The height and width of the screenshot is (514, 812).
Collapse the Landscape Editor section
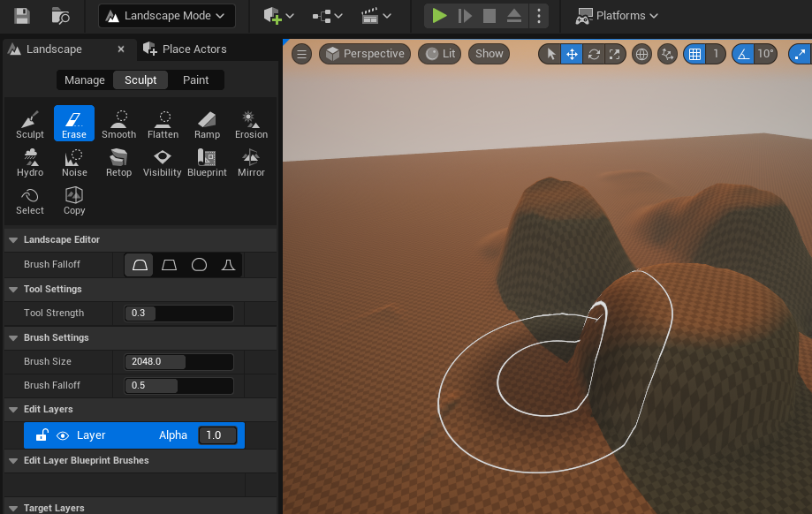pos(13,239)
